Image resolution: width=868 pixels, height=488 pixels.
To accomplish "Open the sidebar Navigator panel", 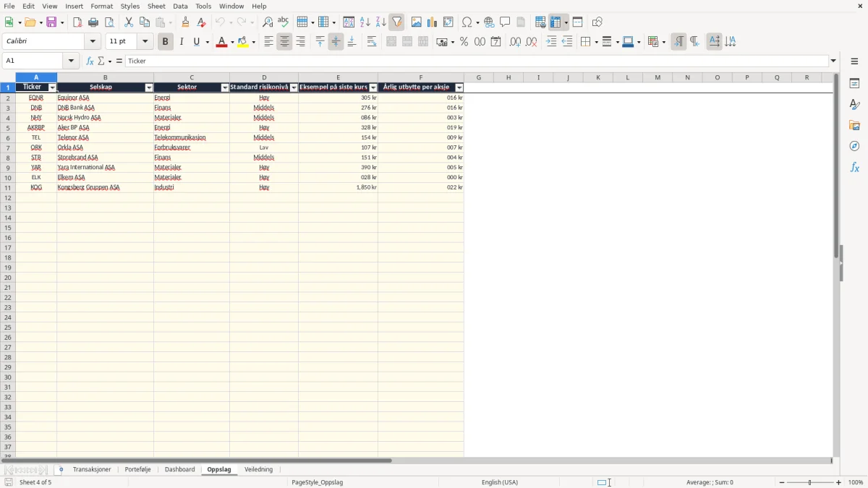I will click(x=854, y=147).
